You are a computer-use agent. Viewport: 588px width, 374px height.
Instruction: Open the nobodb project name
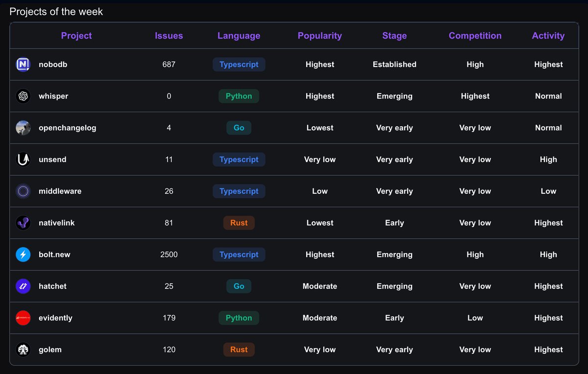pos(53,65)
